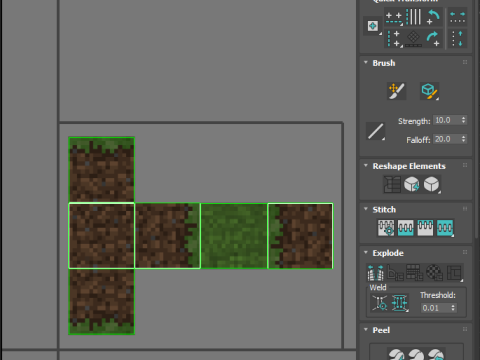
Task: Select the Paint Move brush tool
Action: click(397, 91)
